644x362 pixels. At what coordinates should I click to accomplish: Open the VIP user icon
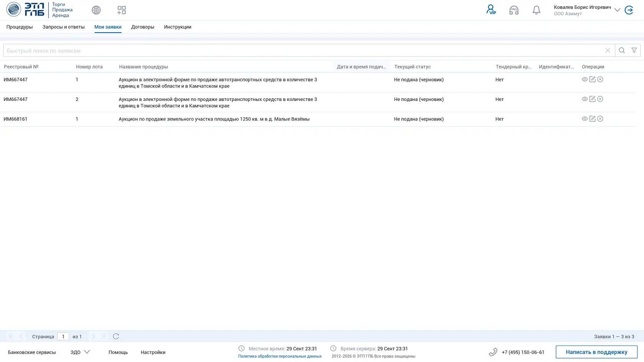[x=491, y=10]
